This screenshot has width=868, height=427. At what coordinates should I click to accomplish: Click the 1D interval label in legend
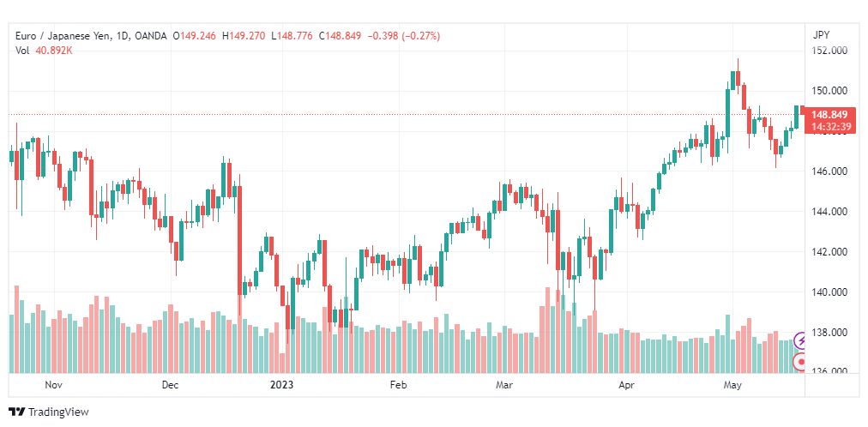(123, 36)
